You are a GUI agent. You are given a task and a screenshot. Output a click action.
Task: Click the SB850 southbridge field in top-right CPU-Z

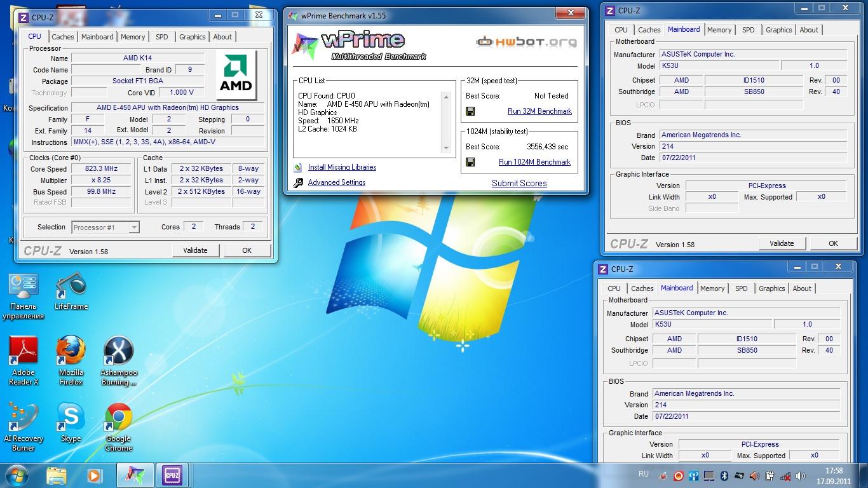pyautogui.click(x=754, y=91)
